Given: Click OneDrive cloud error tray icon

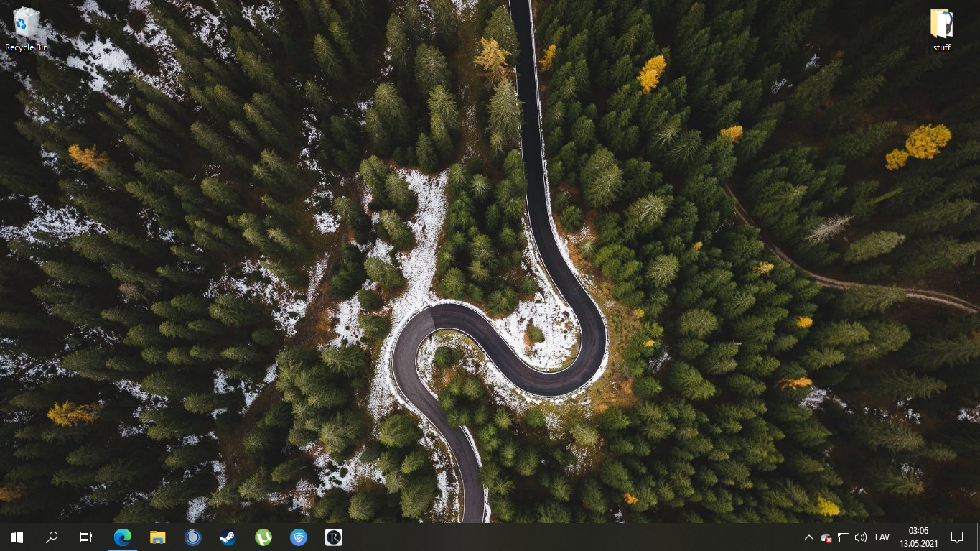Looking at the screenshot, I should (826, 537).
